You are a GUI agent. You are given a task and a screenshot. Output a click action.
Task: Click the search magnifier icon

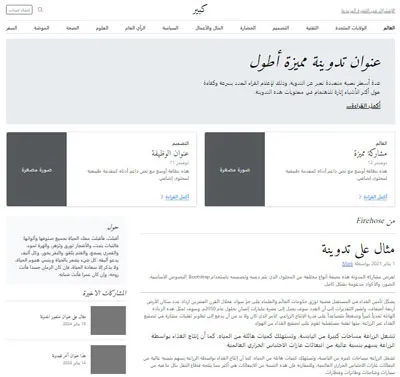tap(40, 10)
